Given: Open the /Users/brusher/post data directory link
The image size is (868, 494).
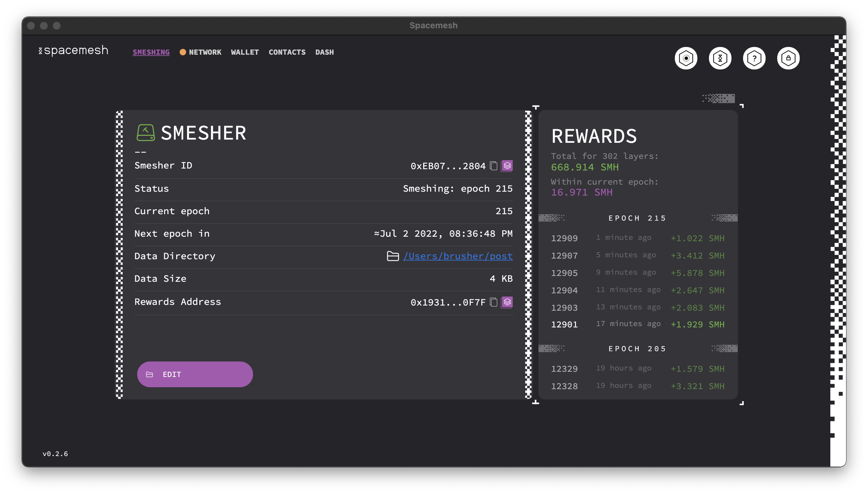Looking at the screenshot, I should (x=458, y=256).
